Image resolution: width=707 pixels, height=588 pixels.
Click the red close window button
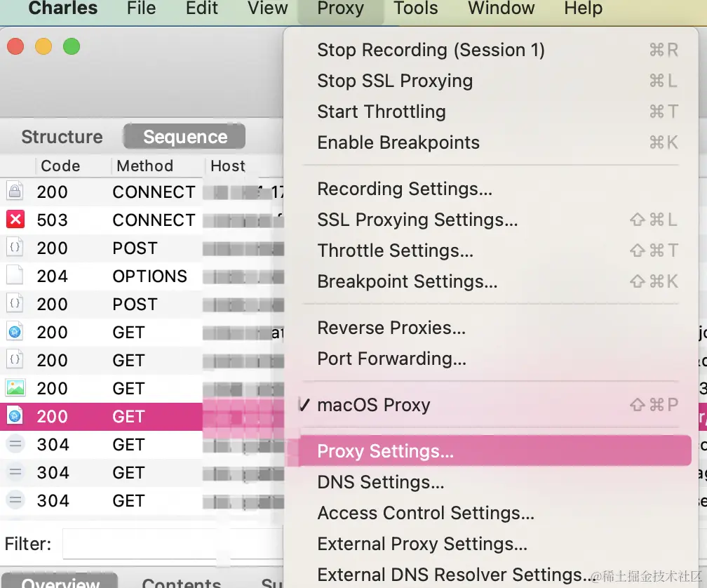click(x=15, y=46)
